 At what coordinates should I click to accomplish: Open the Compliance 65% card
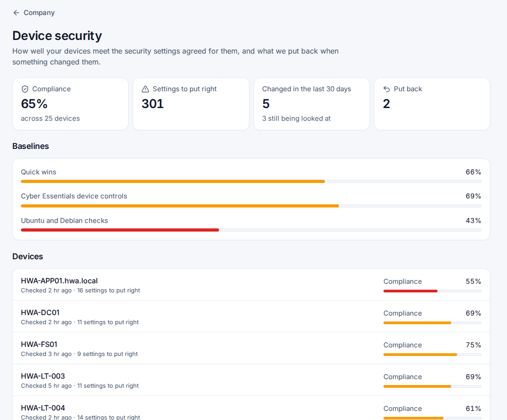(70, 104)
